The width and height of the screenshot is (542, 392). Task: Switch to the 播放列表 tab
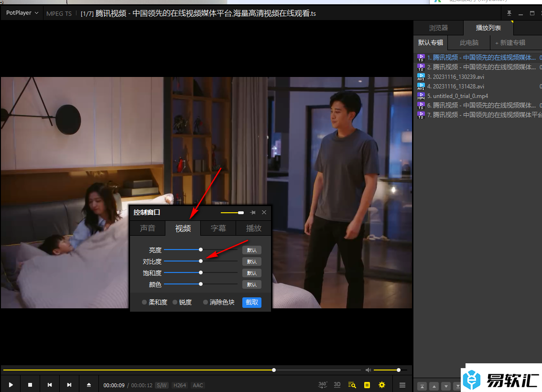488,28
